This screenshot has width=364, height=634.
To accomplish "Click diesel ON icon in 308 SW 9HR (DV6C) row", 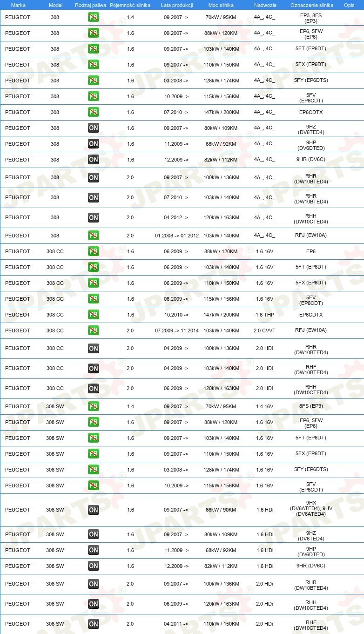I will coord(94,566).
